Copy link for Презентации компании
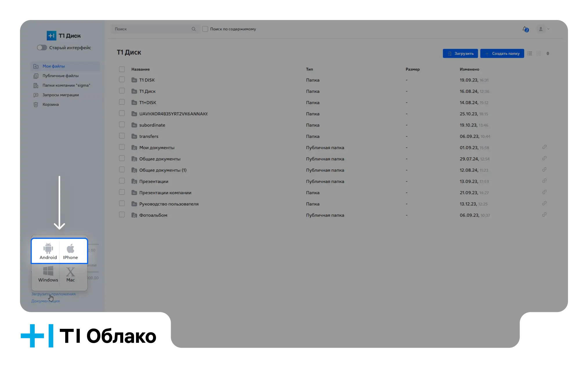Screen dimensions: 588x368 click(x=545, y=192)
